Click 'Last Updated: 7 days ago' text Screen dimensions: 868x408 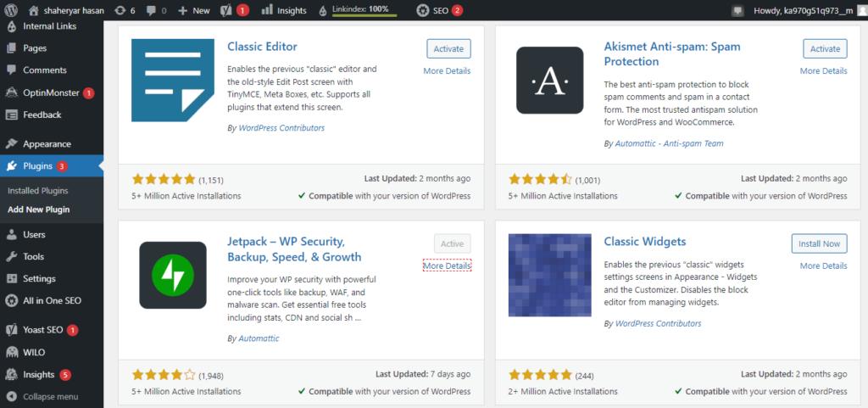[x=423, y=374]
